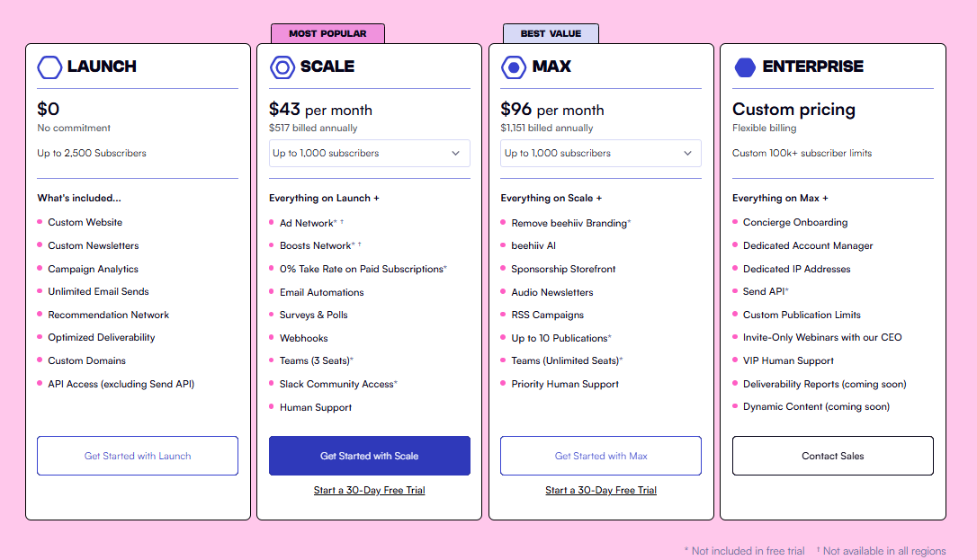The width and height of the screenshot is (977, 560).
Task: Click the MOST POPULAR badge tab
Action: click(x=327, y=33)
